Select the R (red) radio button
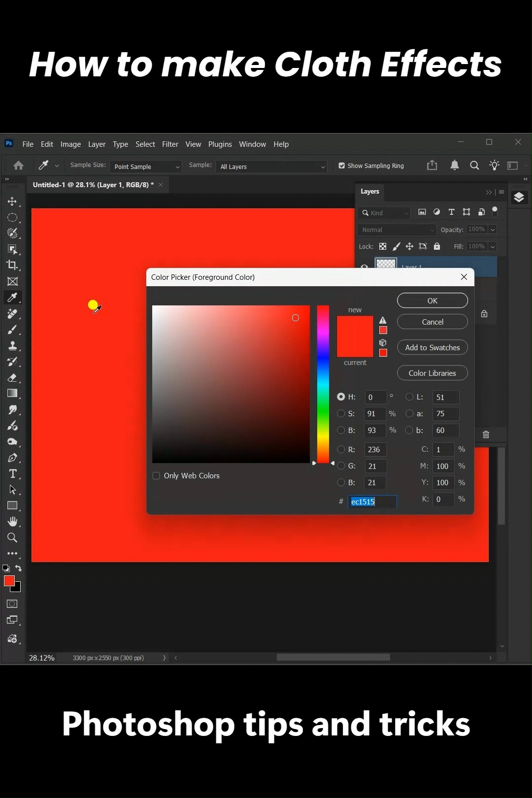 pos(341,449)
